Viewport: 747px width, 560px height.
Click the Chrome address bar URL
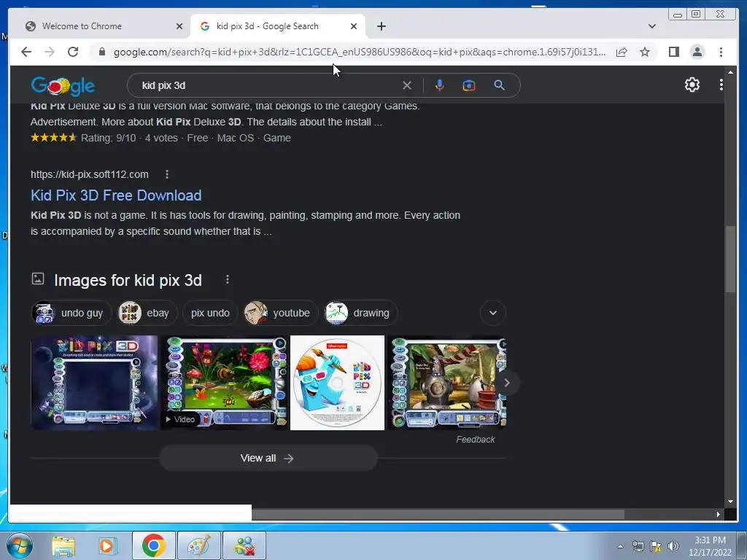[x=360, y=52]
